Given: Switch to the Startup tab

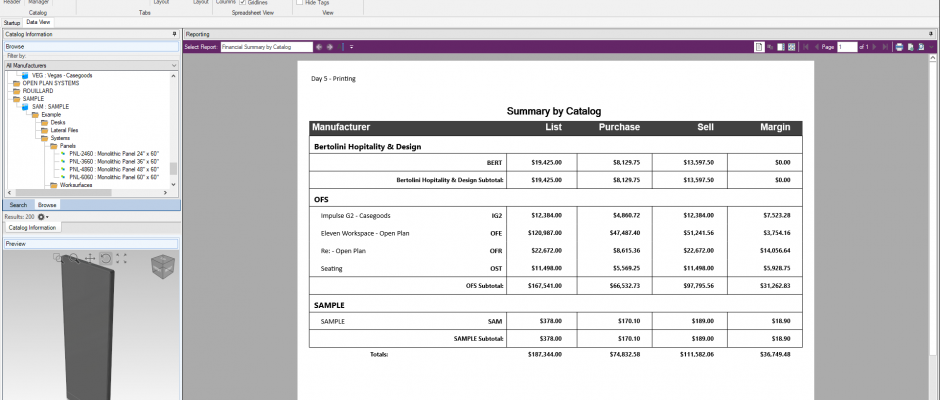Looking at the screenshot, I should pos(11,23).
